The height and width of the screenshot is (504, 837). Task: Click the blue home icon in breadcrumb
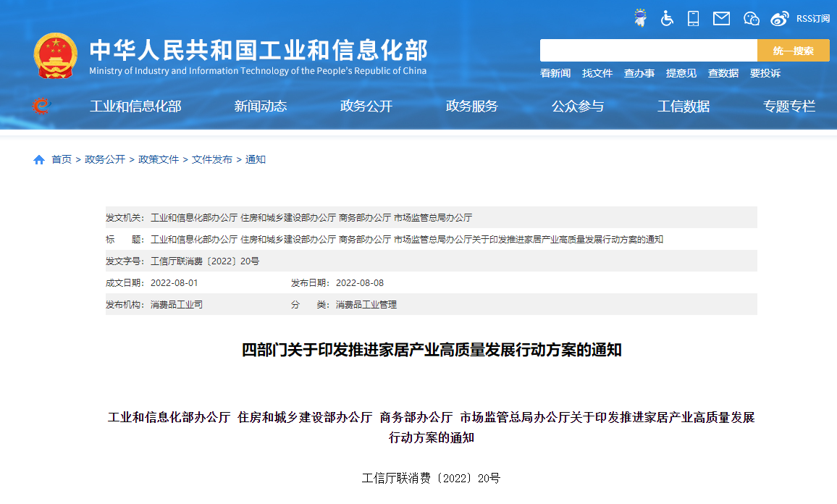click(39, 159)
